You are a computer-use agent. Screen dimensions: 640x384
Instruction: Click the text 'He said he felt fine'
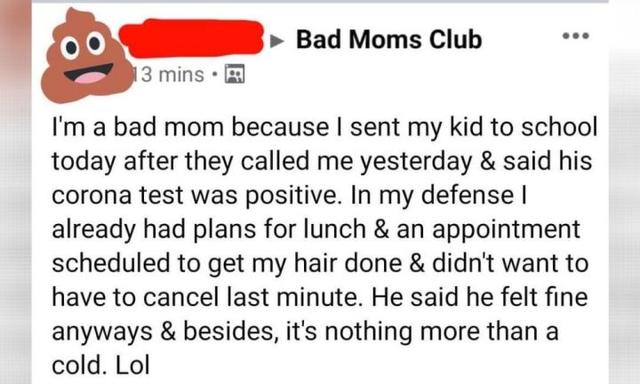479,297
